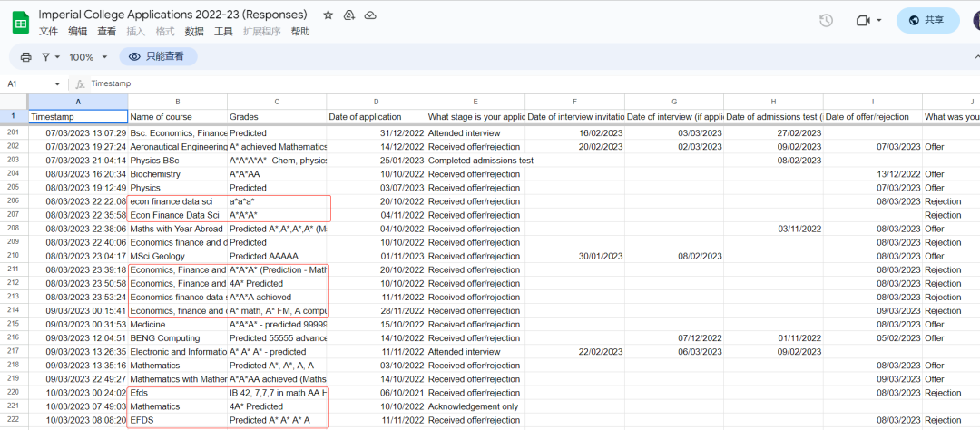Select row 210 header
Screen dimensions: 980x430
(x=14, y=256)
